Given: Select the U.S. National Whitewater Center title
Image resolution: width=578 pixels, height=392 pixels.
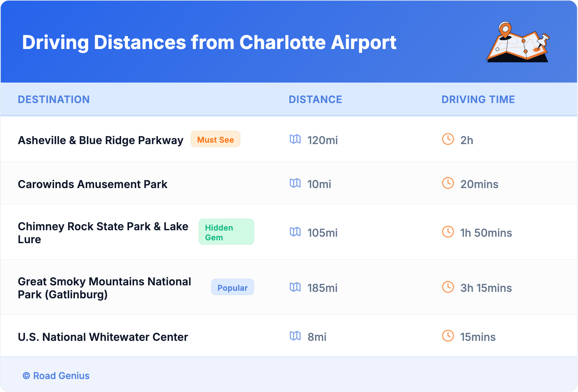Looking at the screenshot, I should click(x=103, y=337).
